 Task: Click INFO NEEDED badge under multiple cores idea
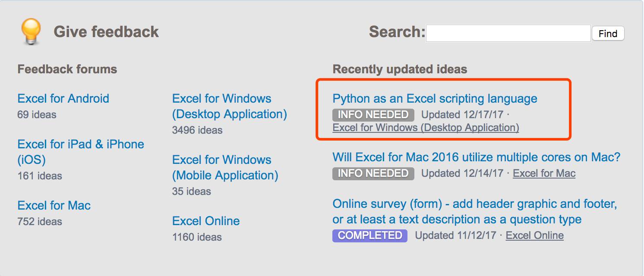(x=373, y=173)
